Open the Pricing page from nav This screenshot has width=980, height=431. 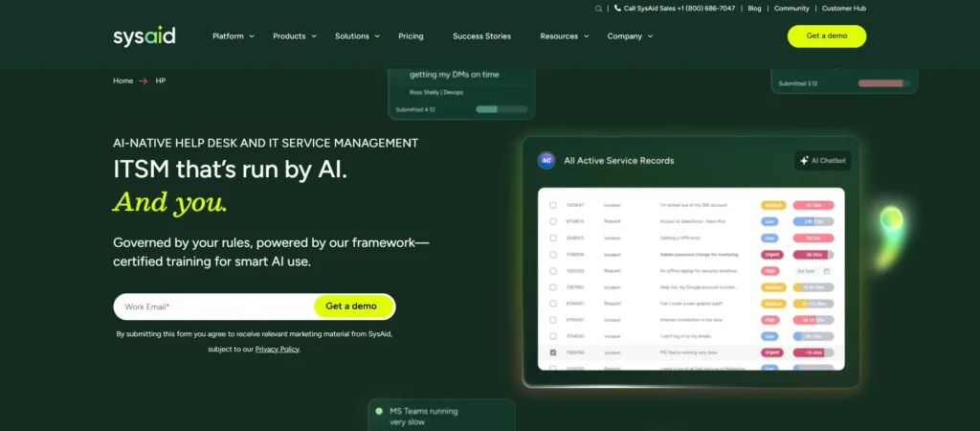click(411, 36)
